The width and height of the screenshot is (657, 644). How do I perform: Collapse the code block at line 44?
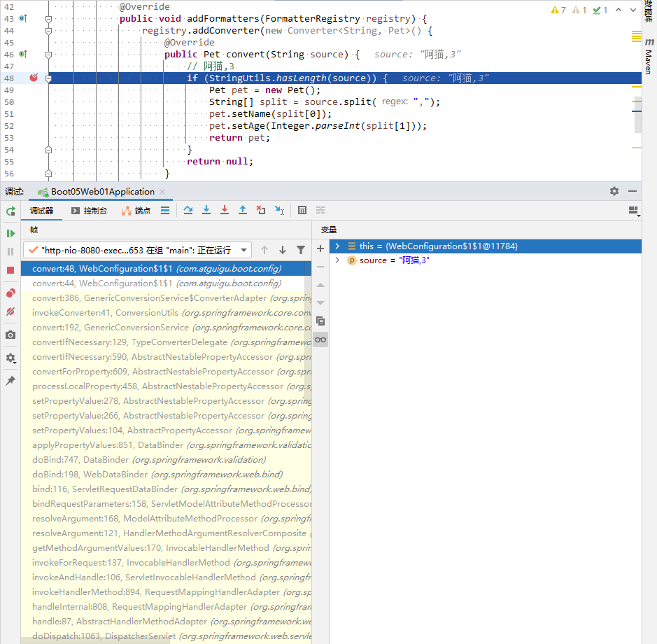(48, 31)
